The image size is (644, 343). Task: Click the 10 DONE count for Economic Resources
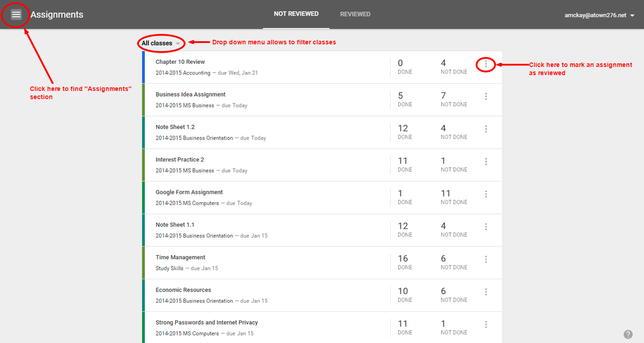(x=405, y=295)
